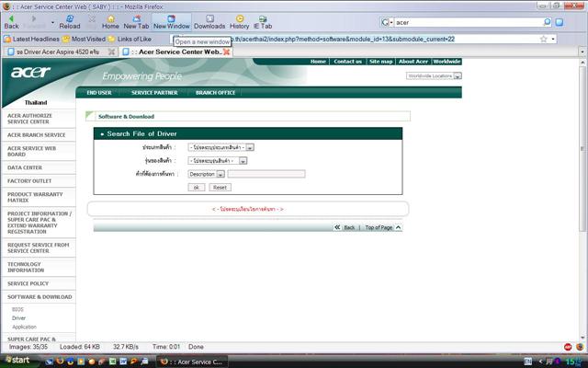Image resolution: width=588 pixels, height=368 pixels.
Task: Open the address bar history dropdown arrow
Action: click(553, 39)
